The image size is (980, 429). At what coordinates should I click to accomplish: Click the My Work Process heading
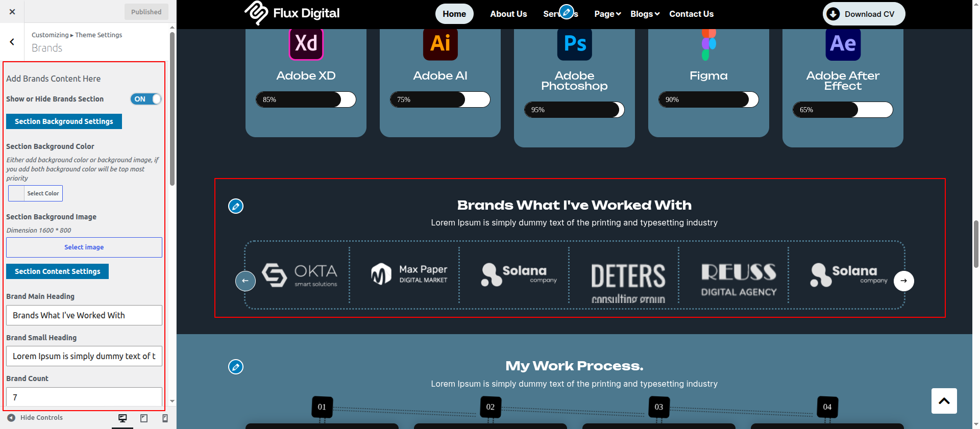574,366
